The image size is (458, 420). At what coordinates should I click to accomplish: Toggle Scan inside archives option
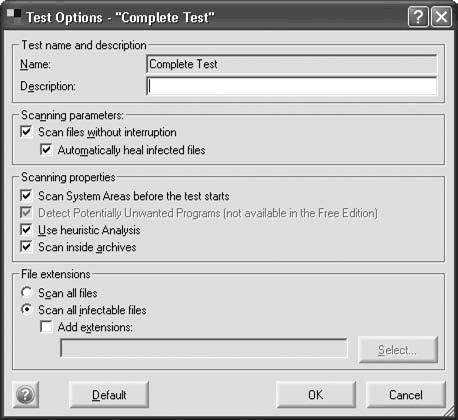[26, 247]
